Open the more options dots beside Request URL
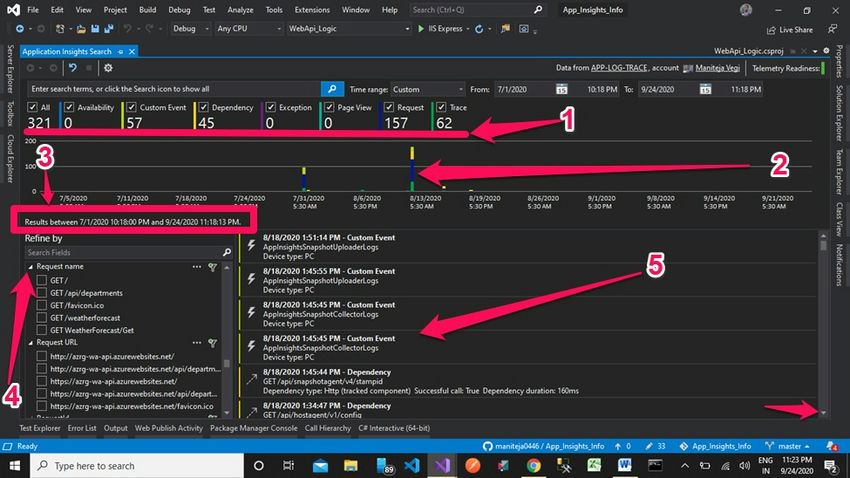Image resolution: width=850 pixels, height=478 pixels. 197,342
